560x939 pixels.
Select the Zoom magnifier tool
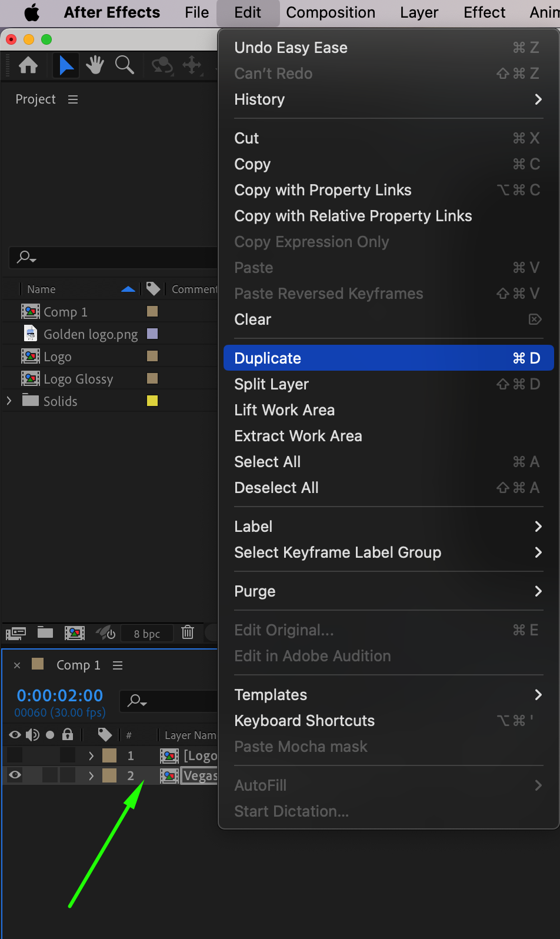[125, 65]
